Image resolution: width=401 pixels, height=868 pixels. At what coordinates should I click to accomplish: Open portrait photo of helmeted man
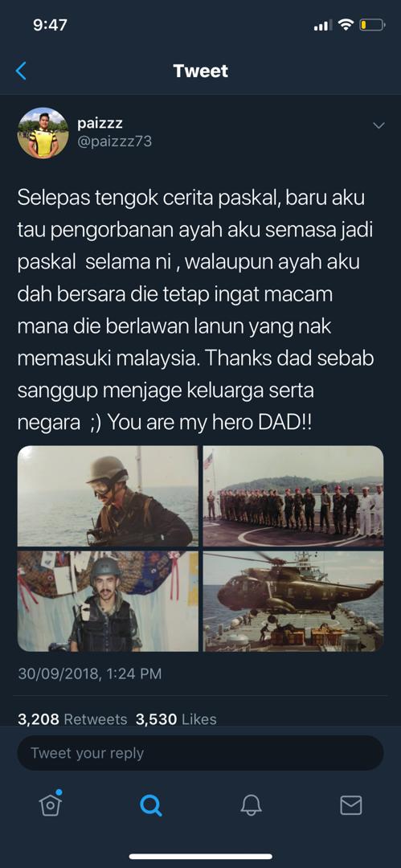click(x=108, y=601)
